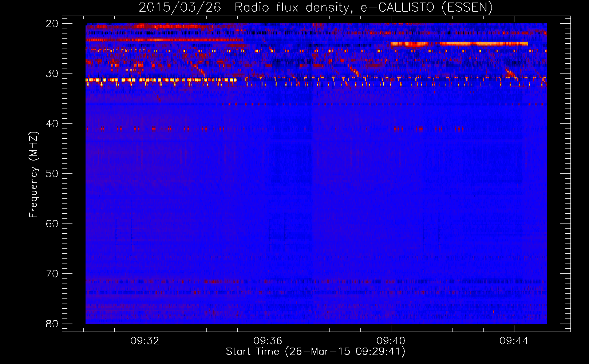
Task: Click the 'Start Time (26-Mar-15 09:29:41)' label
Action: pos(316,352)
